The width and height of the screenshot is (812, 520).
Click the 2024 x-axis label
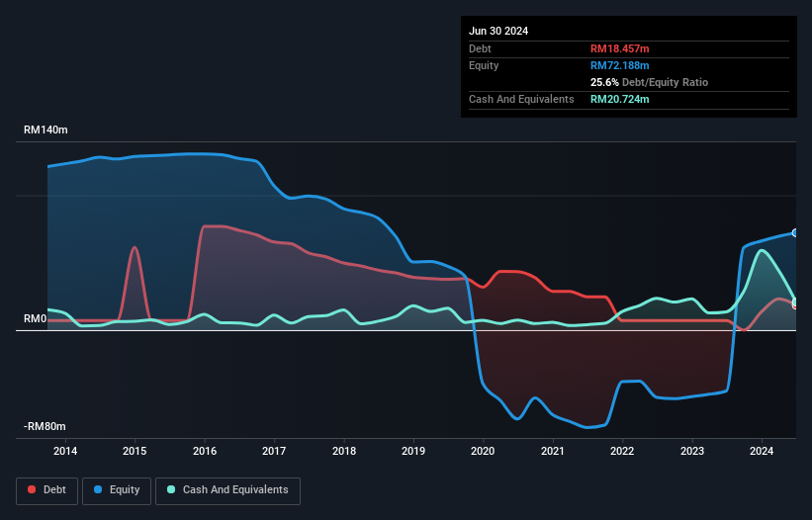[762, 451]
